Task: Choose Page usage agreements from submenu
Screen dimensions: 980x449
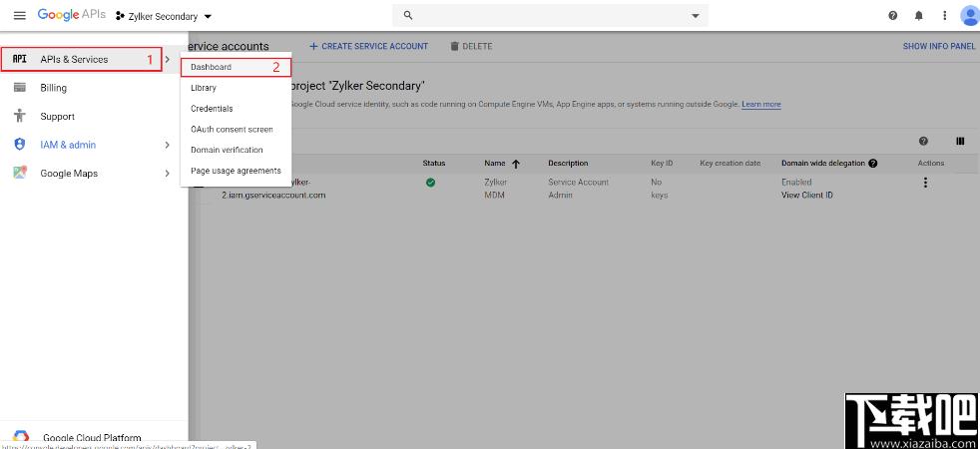Action: [236, 171]
